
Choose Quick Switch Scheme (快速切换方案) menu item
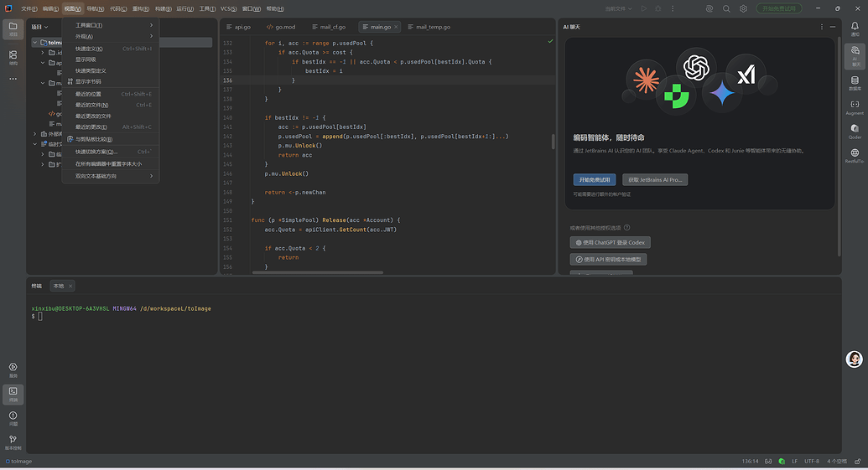pyautogui.click(x=111, y=152)
